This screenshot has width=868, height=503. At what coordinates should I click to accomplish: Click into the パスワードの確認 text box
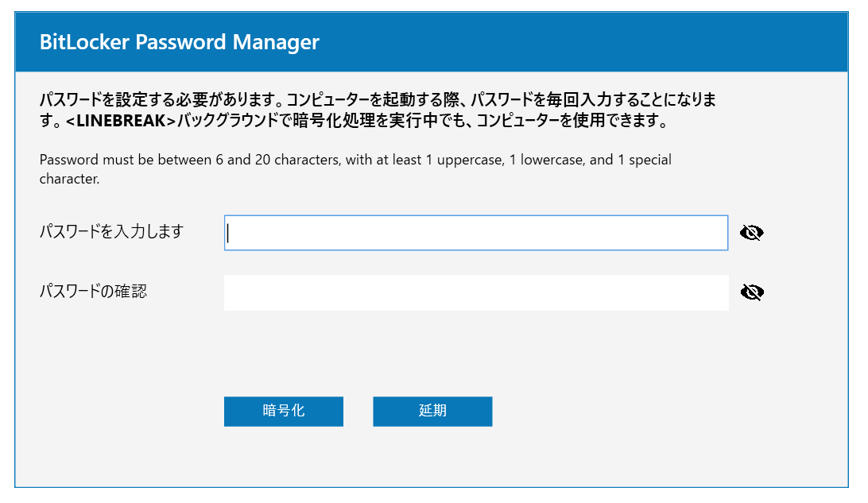click(475, 292)
